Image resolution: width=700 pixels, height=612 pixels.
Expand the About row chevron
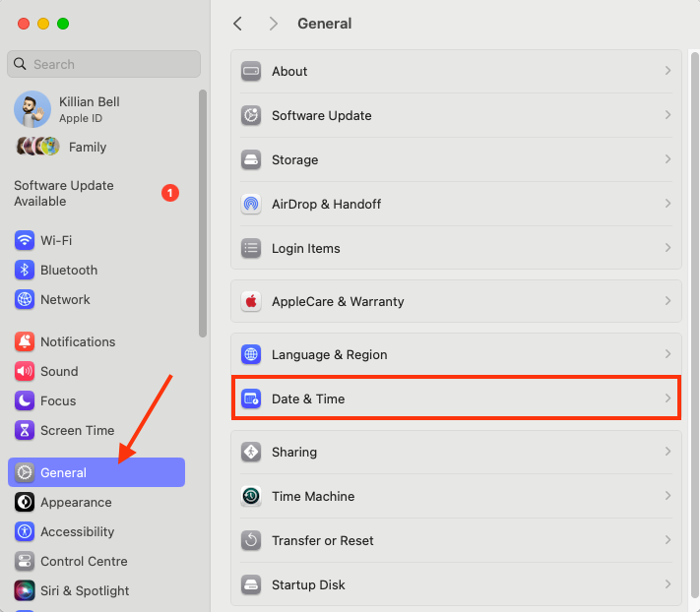coord(668,71)
